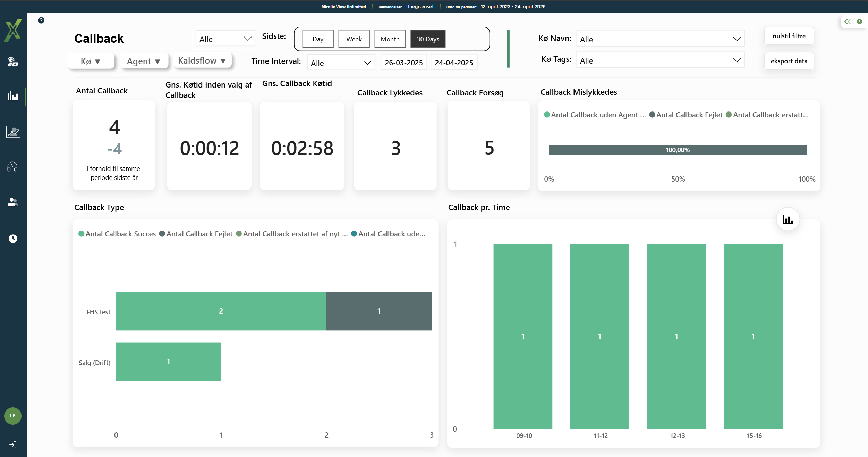Open the Kø Navn dropdown

point(660,39)
